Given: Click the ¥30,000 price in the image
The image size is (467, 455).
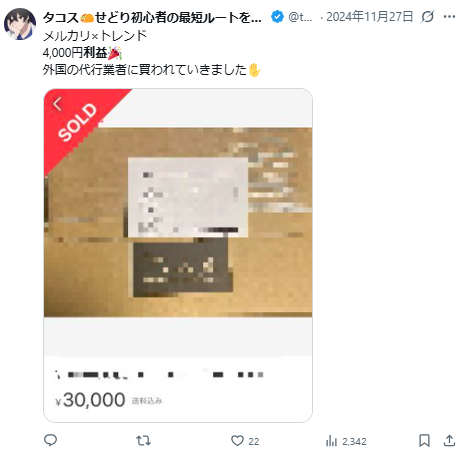Looking at the screenshot, I should [x=90, y=400].
